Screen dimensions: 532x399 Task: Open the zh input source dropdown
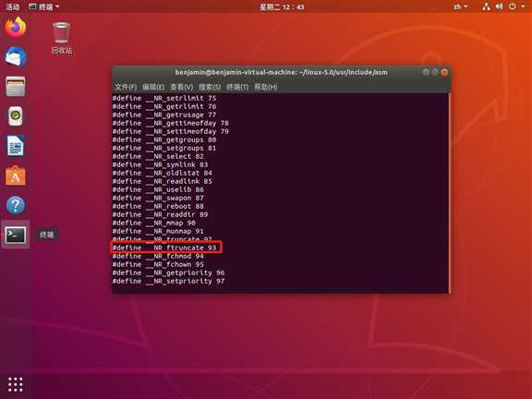pyautogui.click(x=460, y=6)
